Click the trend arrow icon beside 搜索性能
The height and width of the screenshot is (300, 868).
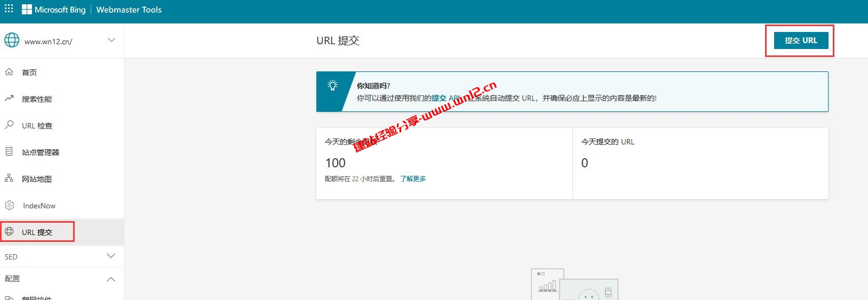(x=9, y=99)
